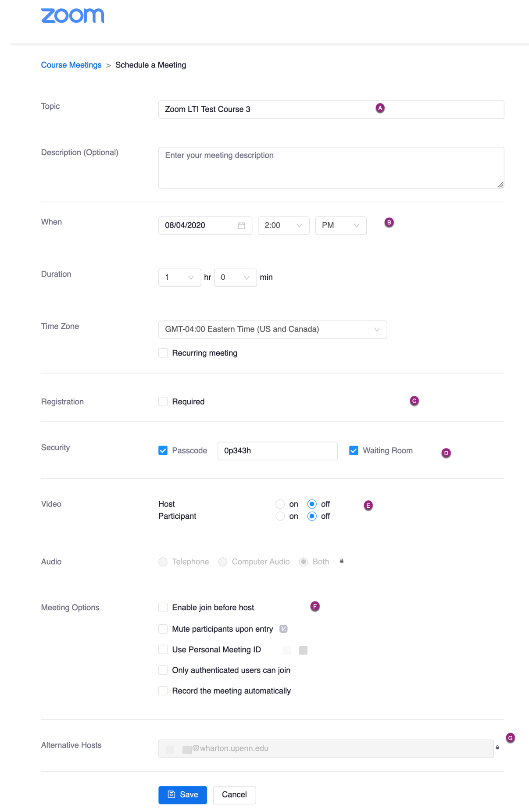Open the duration hours dropdown
This screenshot has width=529, height=812.
click(x=179, y=278)
